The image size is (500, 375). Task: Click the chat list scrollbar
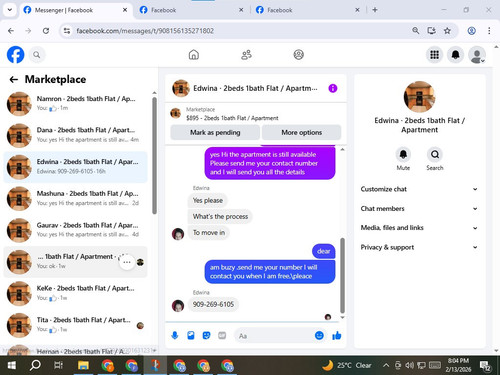pos(154,155)
